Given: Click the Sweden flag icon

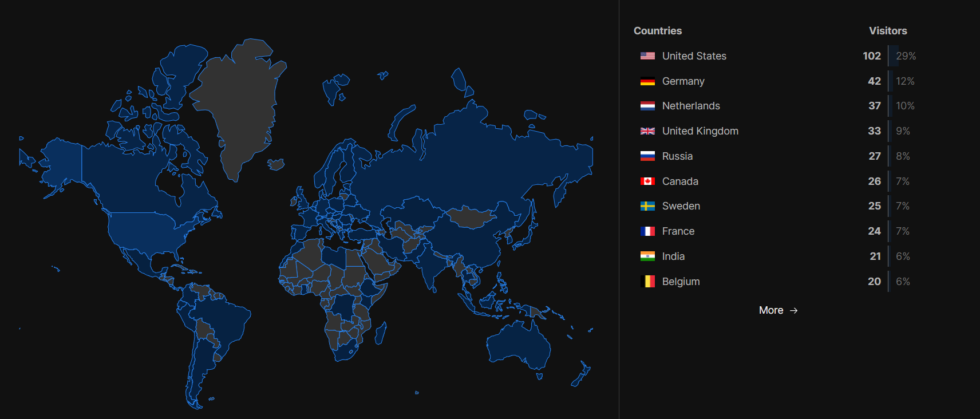Looking at the screenshot, I should (647, 206).
